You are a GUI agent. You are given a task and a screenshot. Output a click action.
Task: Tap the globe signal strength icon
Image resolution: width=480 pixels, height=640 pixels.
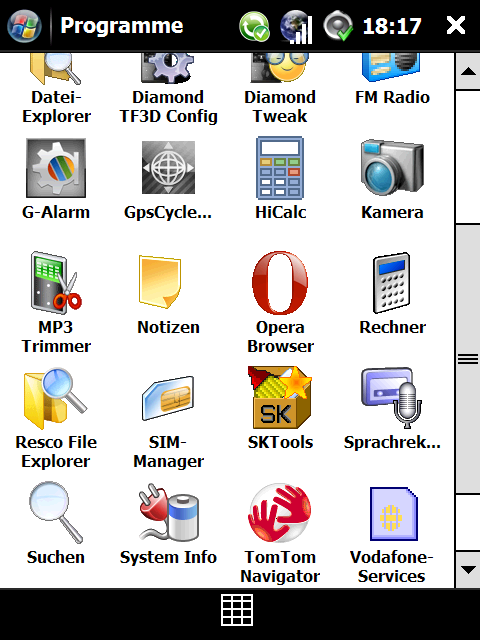pos(296,27)
